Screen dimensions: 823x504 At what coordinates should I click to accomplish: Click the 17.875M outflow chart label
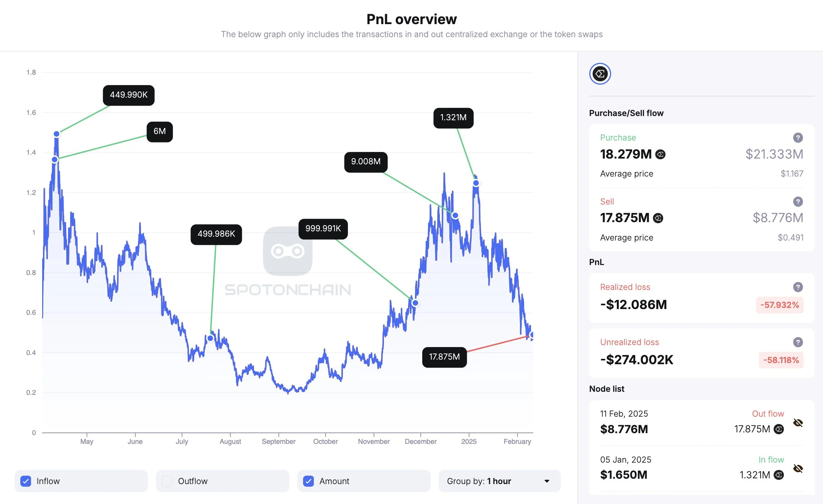[x=444, y=357]
